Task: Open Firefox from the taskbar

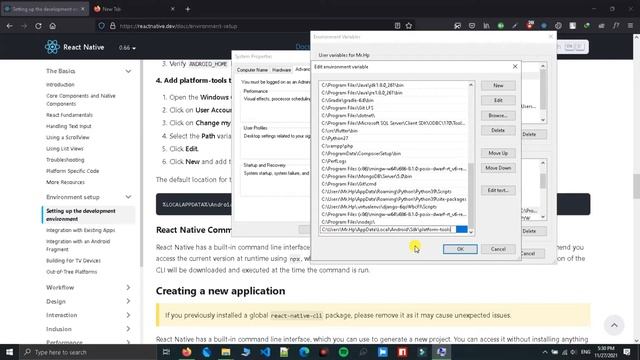Action: point(187,352)
